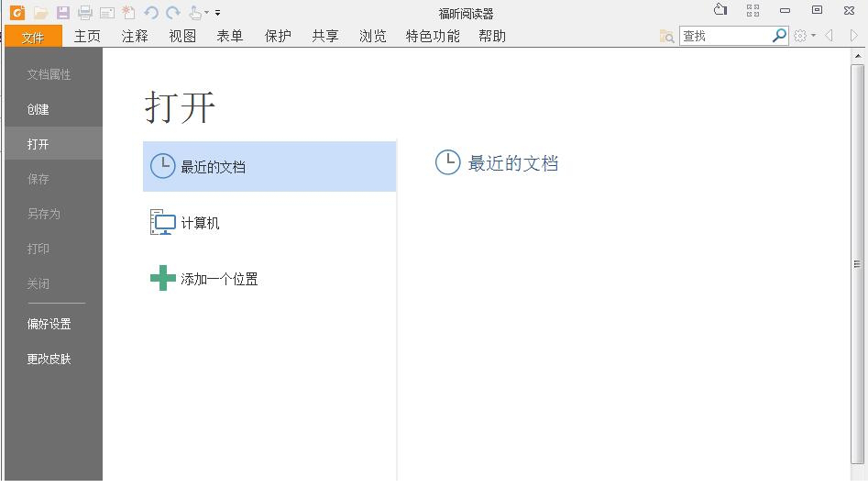Click the computer monitor icon

163,222
